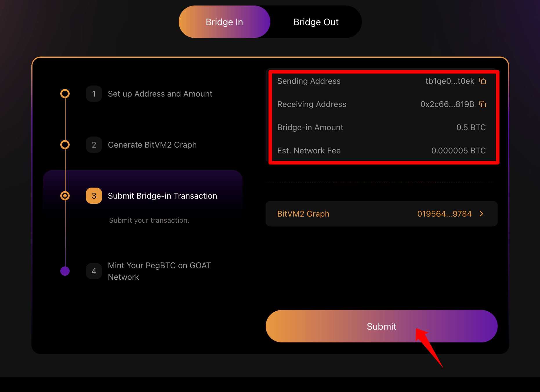Click the step 1 number badge

click(x=94, y=94)
